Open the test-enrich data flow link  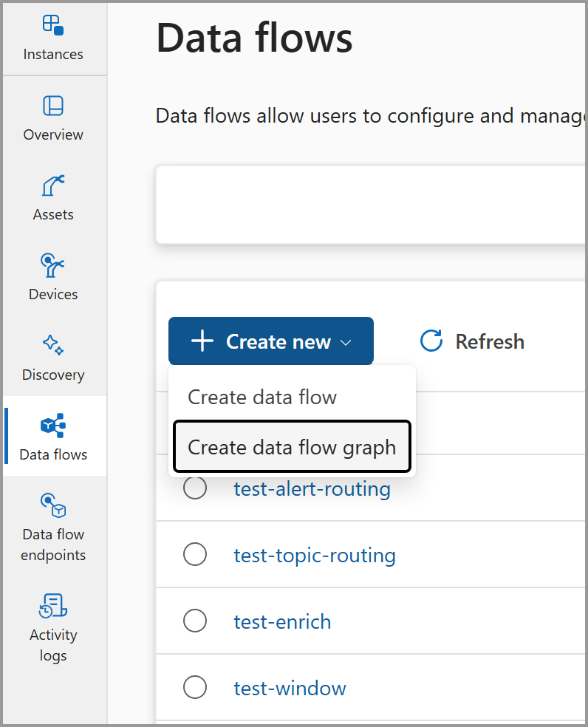click(282, 622)
